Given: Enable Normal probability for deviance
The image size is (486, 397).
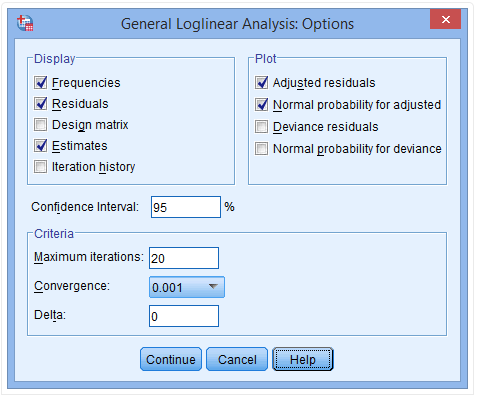Looking at the screenshot, I should [x=262, y=149].
